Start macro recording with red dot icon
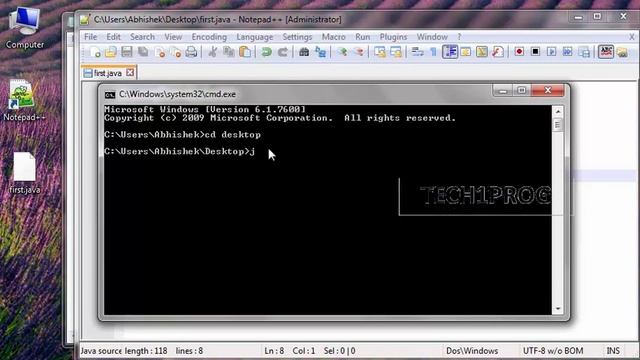This screenshot has width=640, height=360. click(519, 52)
